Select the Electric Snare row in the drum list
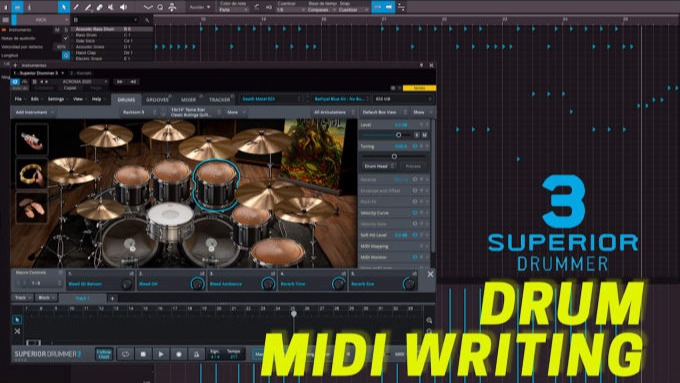Image resolution: width=680 pixels, height=383 pixels. [112, 58]
